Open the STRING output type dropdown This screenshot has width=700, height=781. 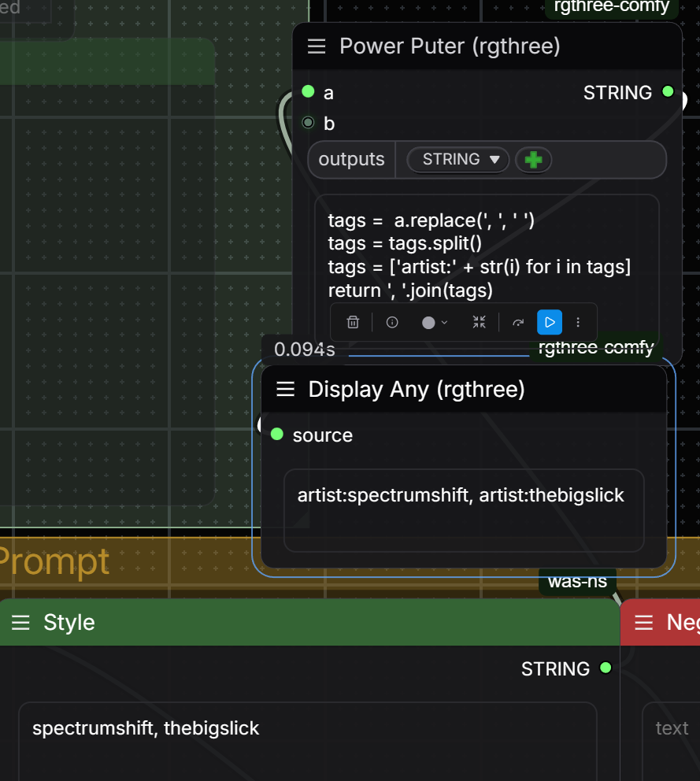(x=457, y=160)
